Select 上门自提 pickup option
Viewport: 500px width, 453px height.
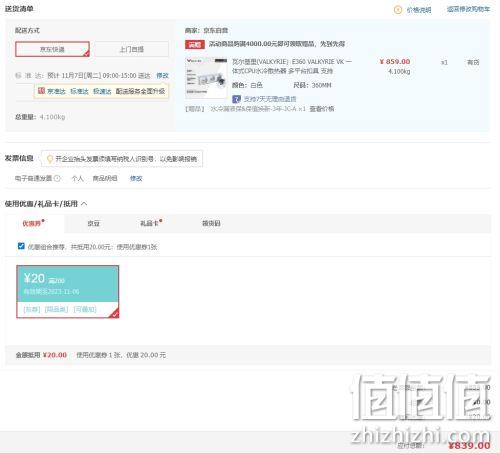[x=132, y=49]
